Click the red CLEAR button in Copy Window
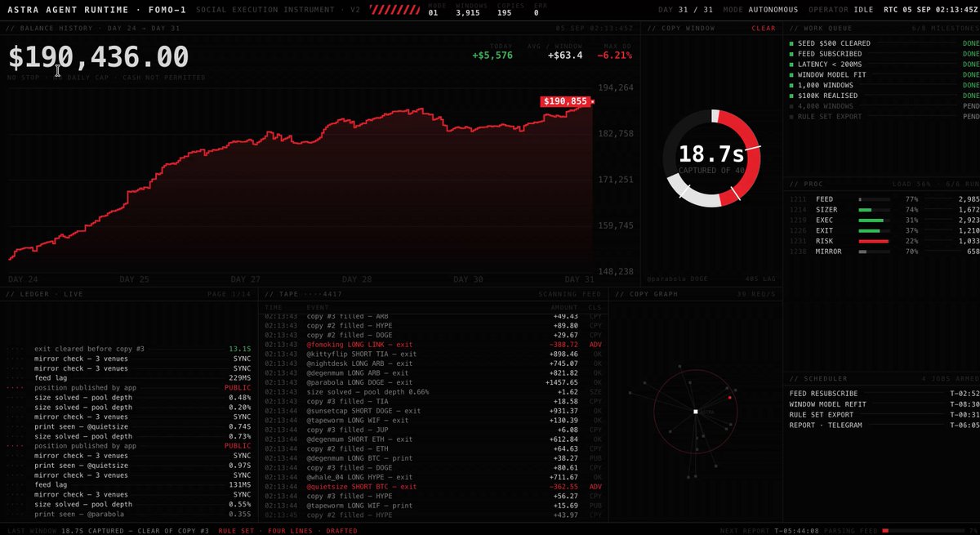The image size is (980, 535). click(764, 29)
